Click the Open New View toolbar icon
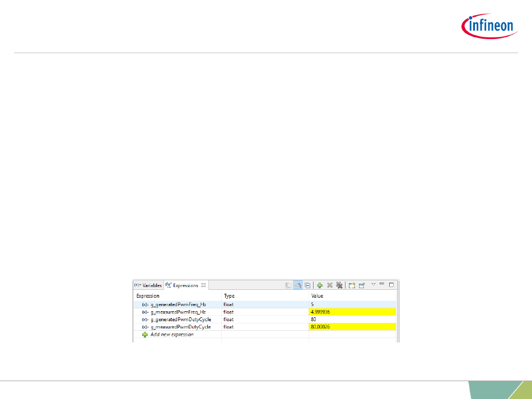The image size is (532, 399). pyautogui.click(x=352, y=285)
